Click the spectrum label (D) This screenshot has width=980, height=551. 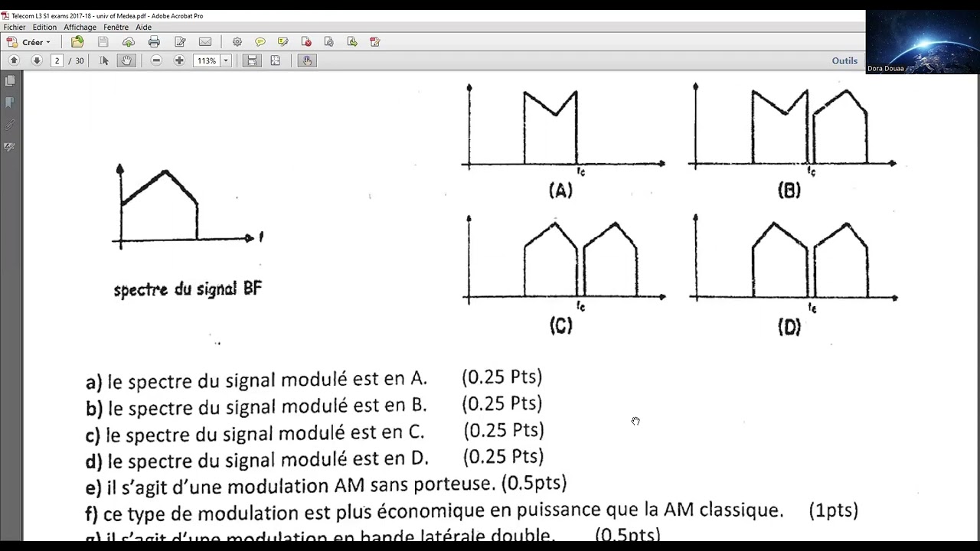pyautogui.click(x=789, y=328)
